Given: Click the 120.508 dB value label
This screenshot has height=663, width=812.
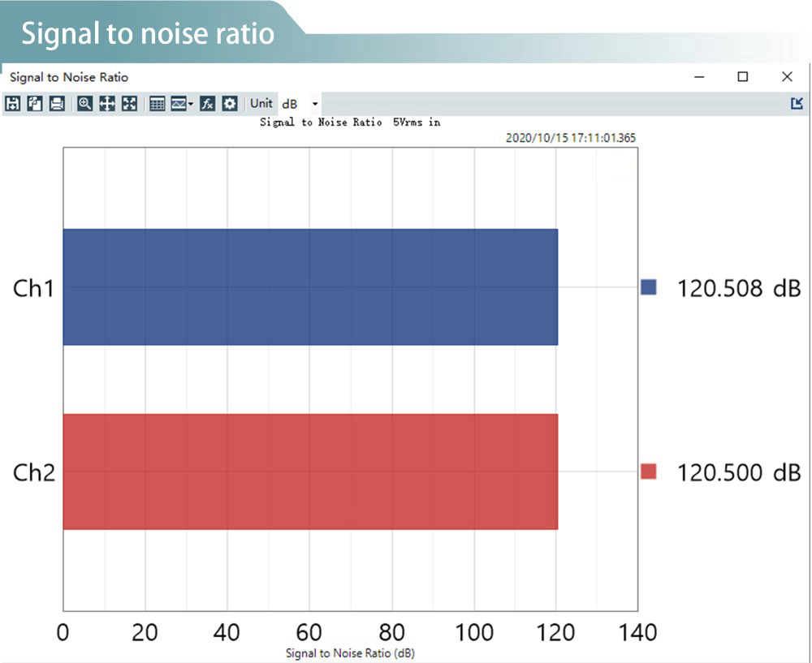Looking at the screenshot, I should pyautogui.click(x=739, y=288).
